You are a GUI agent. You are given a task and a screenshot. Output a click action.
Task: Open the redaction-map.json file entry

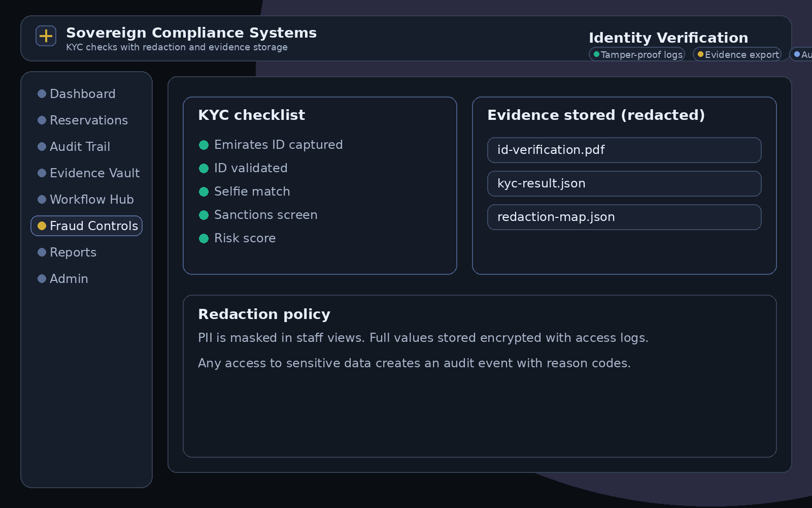tap(624, 217)
